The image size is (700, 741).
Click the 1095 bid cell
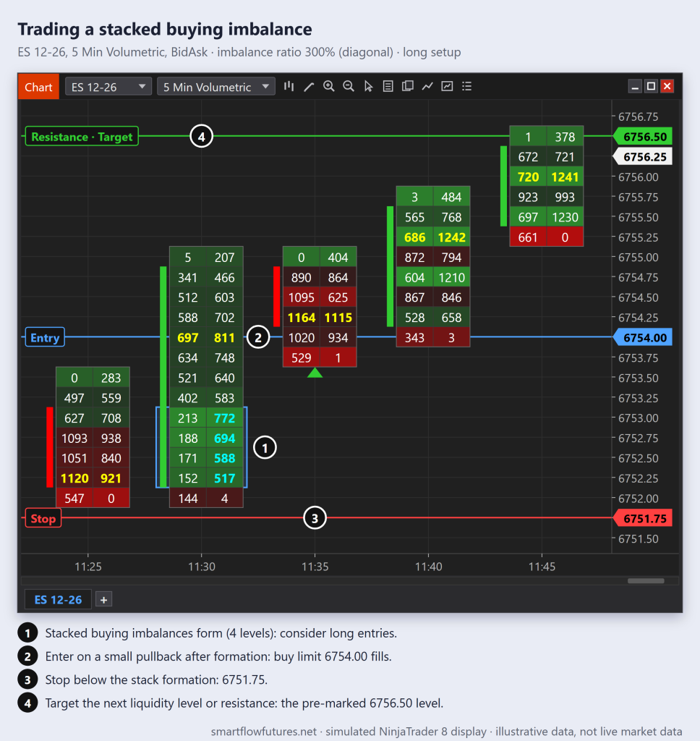coord(302,297)
